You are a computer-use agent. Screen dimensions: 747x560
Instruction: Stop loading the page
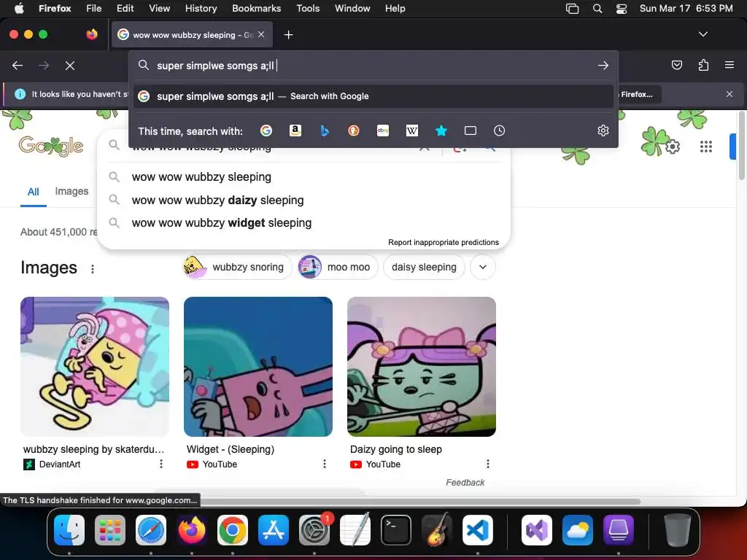click(70, 66)
